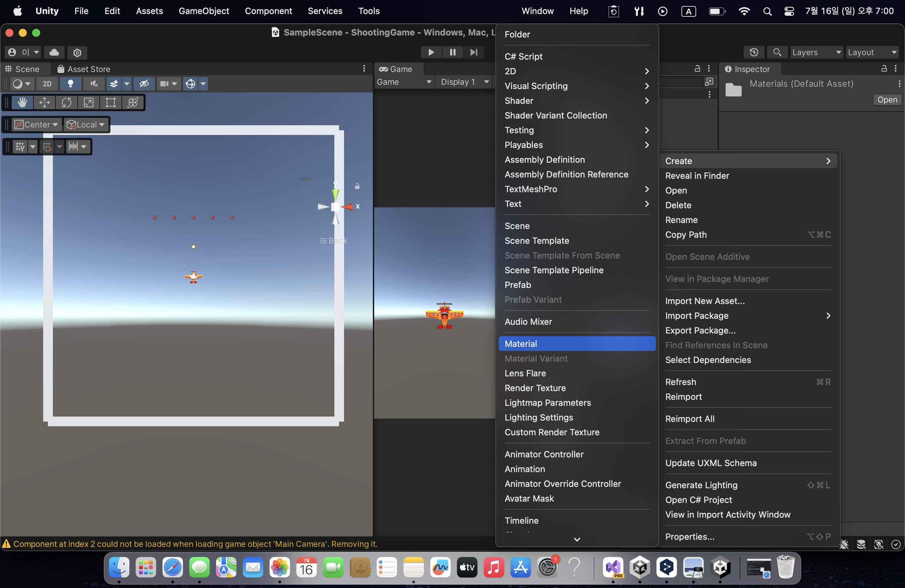Open the Layers dropdown
Screen dimensions: 905x588
point(816,53)
